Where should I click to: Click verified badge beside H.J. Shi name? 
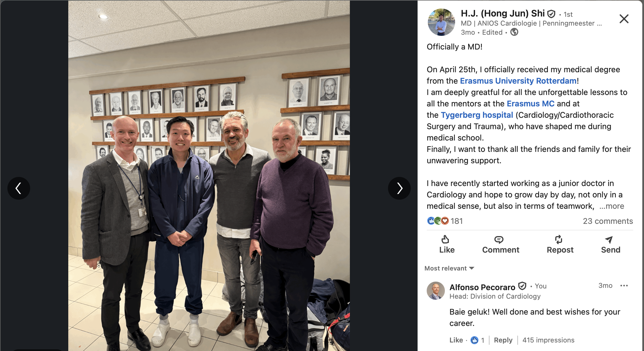pyautogui.click(x=551, y=14)
